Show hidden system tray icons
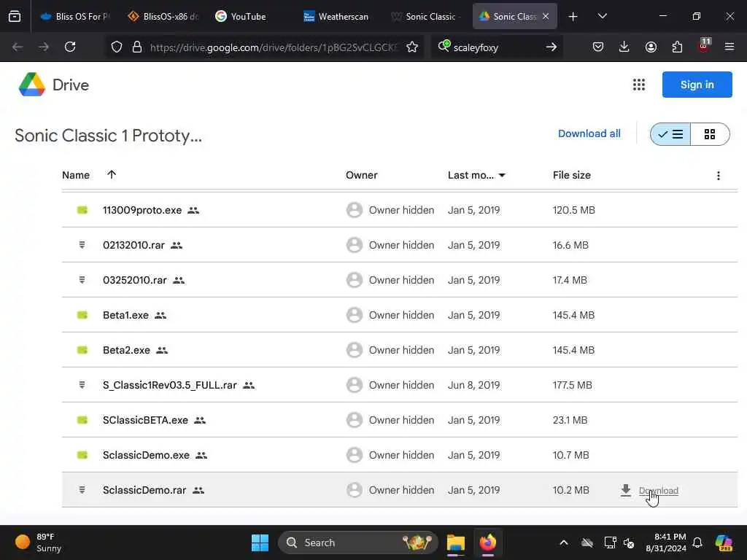 564,542
